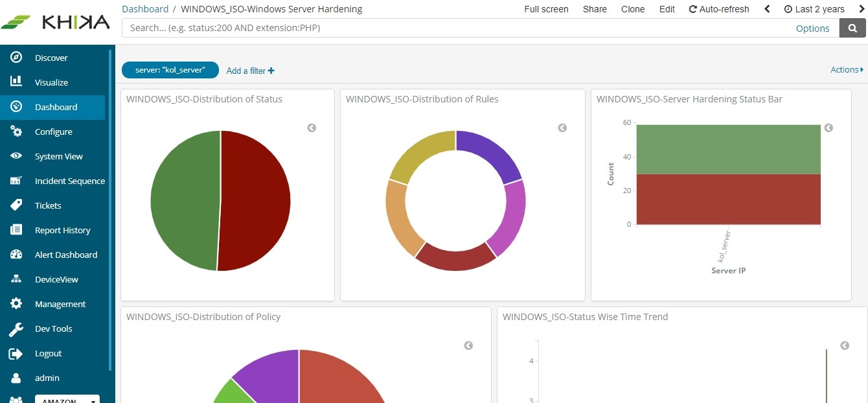Click the Management gear icon

tap(16, 304)
